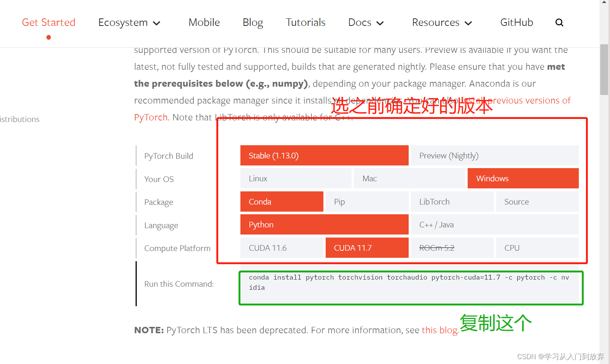
Task: Select Conda as the package
Action: [282, 202]
